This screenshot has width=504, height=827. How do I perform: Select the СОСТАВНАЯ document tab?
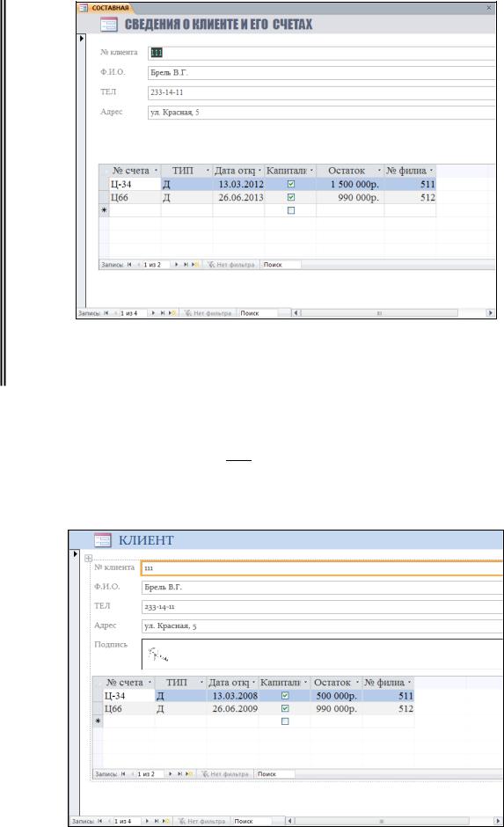(105, 8)
